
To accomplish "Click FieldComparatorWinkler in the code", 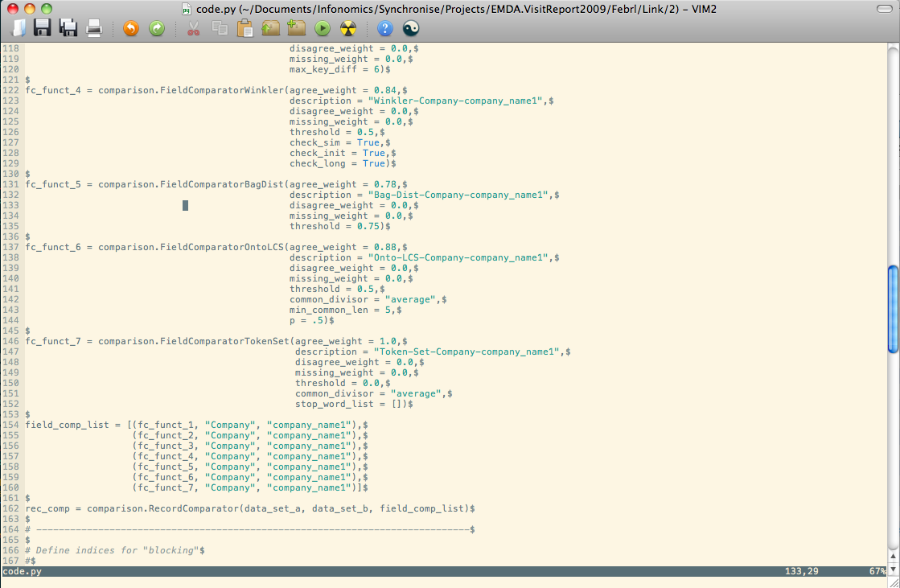I will 222,90.
